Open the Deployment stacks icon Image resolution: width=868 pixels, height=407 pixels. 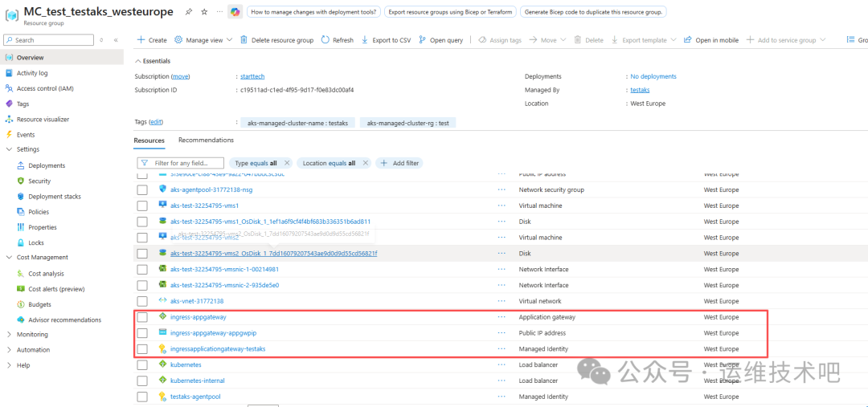[21, 197]
